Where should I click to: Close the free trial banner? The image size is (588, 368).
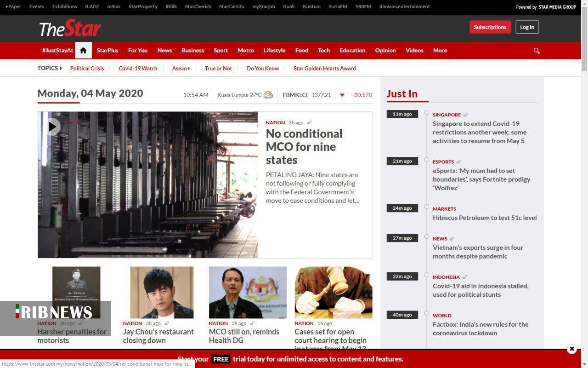point(571,349)
